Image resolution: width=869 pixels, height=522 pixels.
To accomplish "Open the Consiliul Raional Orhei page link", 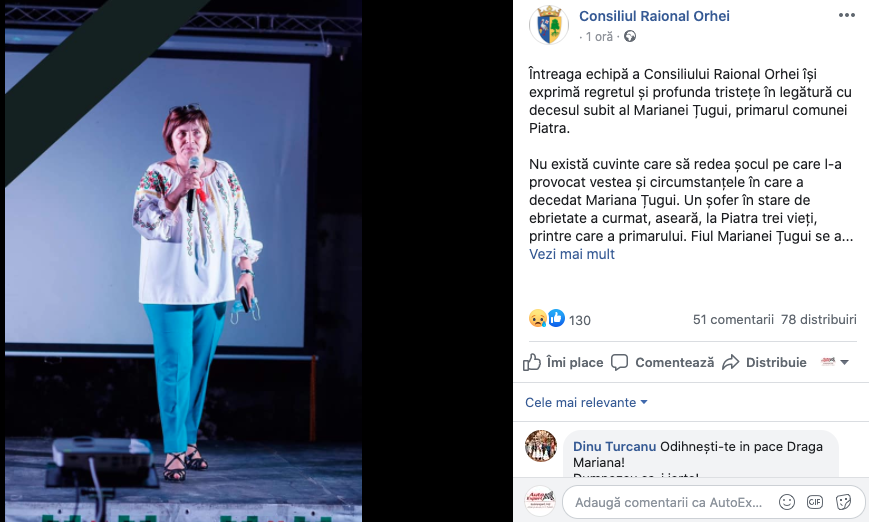I will coord(654,16).
